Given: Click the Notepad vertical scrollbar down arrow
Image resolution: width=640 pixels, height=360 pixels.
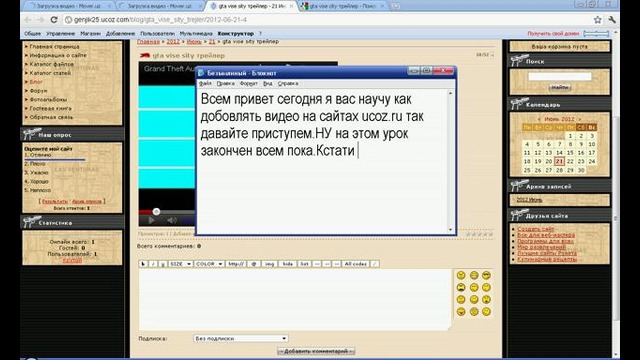Looking at the screenshot, I should 451,230.
